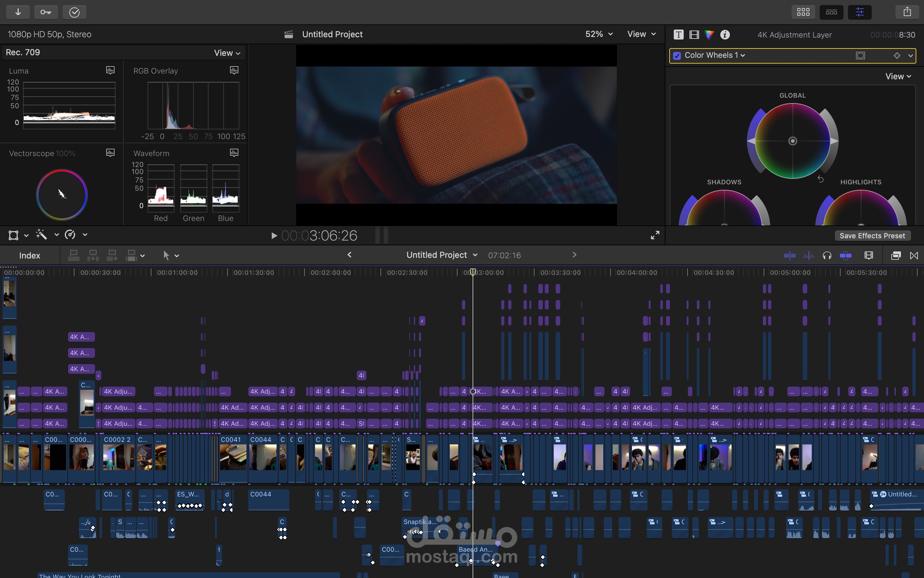This screenshot has height=578, width=924.
Task: Add a mask to Color Wheels 1
Action: [x=860, y=56]
